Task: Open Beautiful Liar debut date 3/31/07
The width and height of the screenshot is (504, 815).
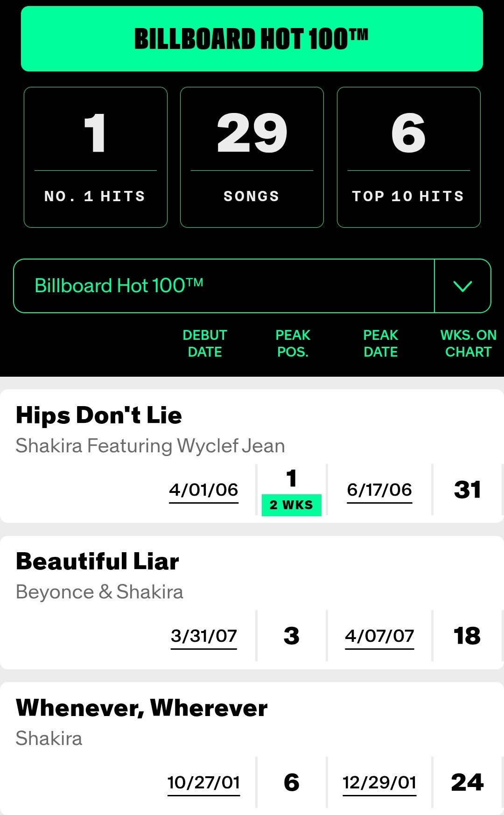Action: tap(203, 636)
